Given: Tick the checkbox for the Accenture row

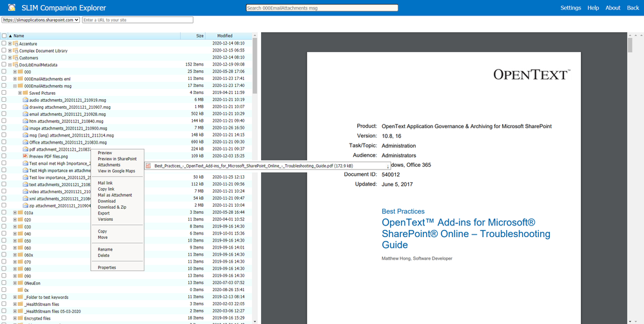Looking at the screenshot, I should (4, 44).
